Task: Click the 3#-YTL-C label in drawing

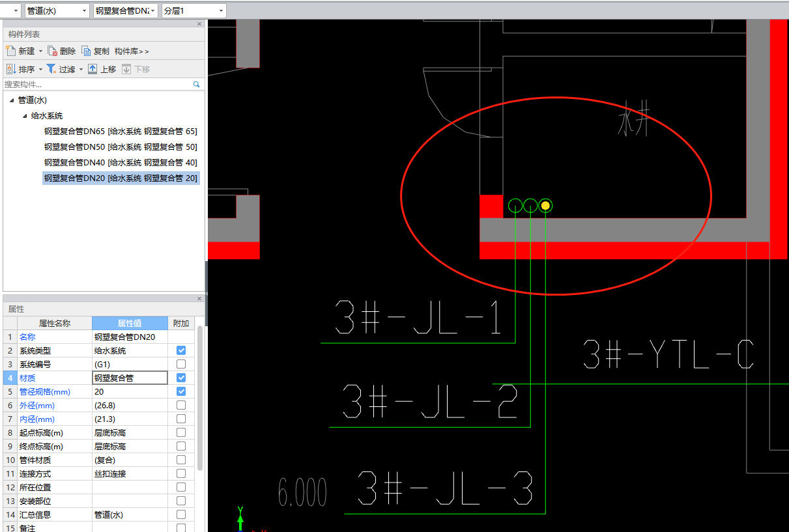Action: pos(668,355)
